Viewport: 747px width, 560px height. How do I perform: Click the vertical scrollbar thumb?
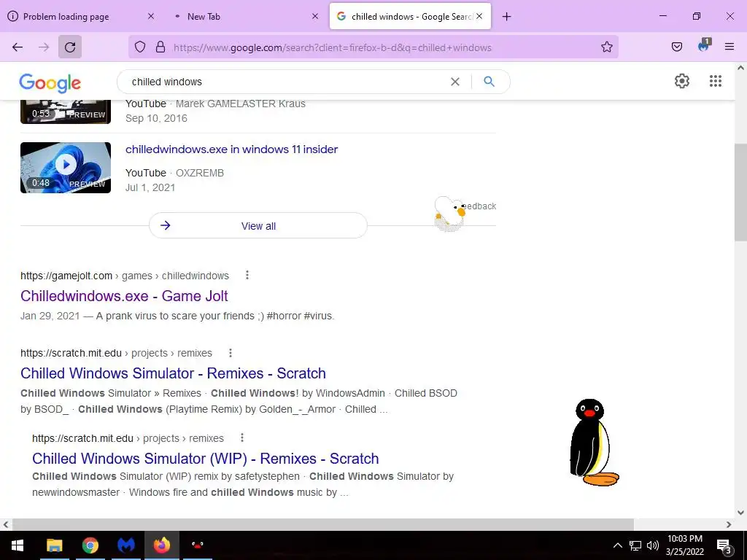point(740,192)
